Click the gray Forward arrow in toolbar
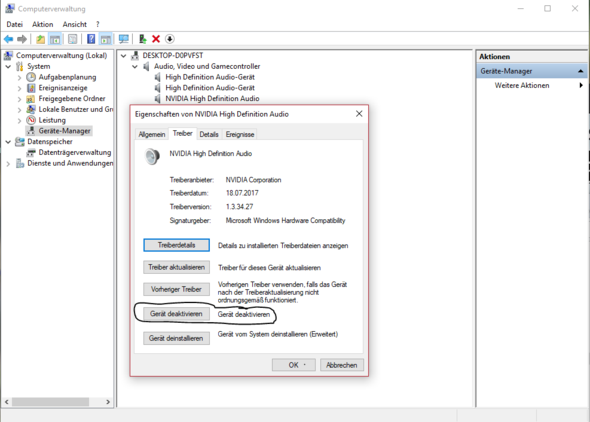Image resolution: width=590 pixels, height=422 pixels. pos(22,39)
